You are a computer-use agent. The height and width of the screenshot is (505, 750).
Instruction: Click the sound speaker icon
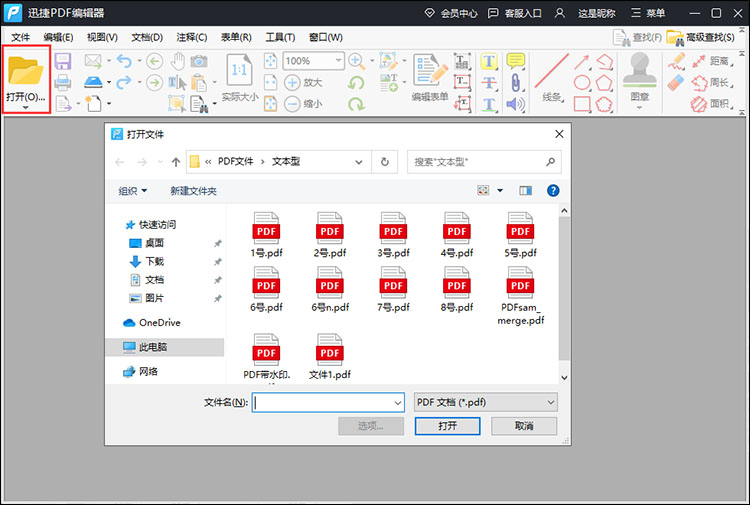coord(515,104)
